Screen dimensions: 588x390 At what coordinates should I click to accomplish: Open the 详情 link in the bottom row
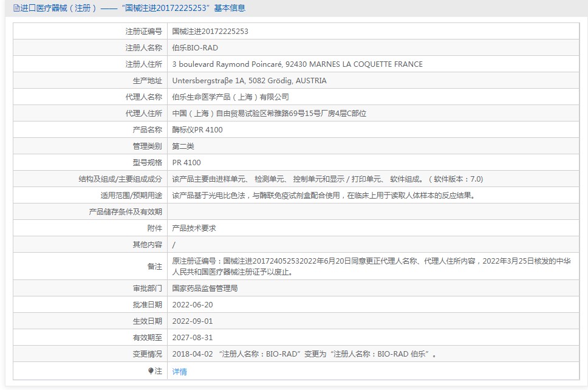[x=180, y=371]
